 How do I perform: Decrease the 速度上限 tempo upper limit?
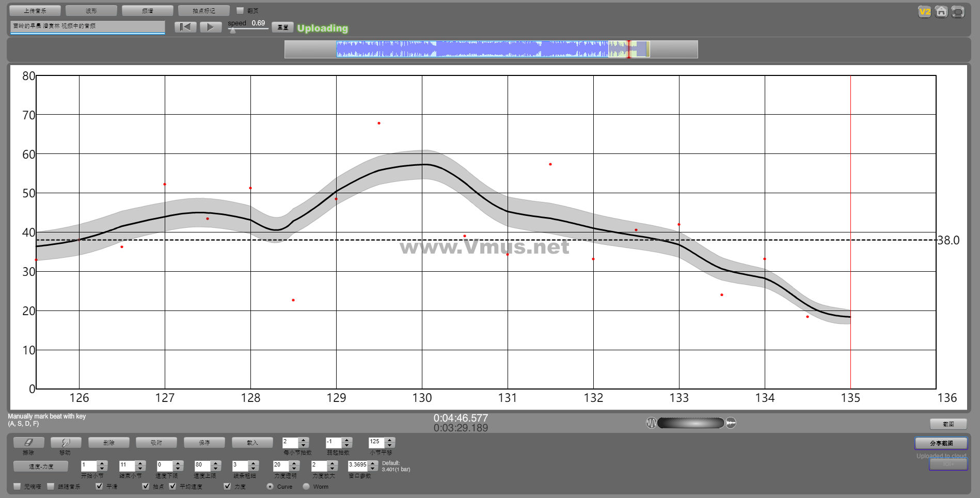coord(216,468)
